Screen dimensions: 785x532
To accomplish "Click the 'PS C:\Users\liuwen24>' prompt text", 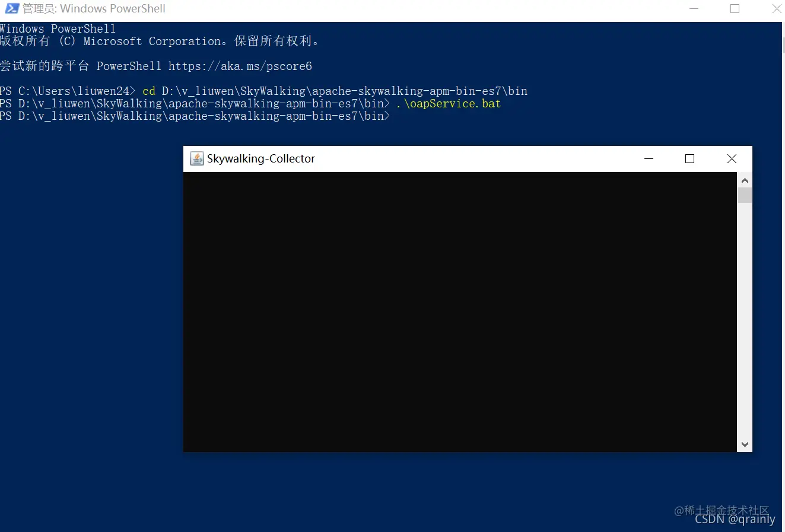I will [x=68, y=91].
